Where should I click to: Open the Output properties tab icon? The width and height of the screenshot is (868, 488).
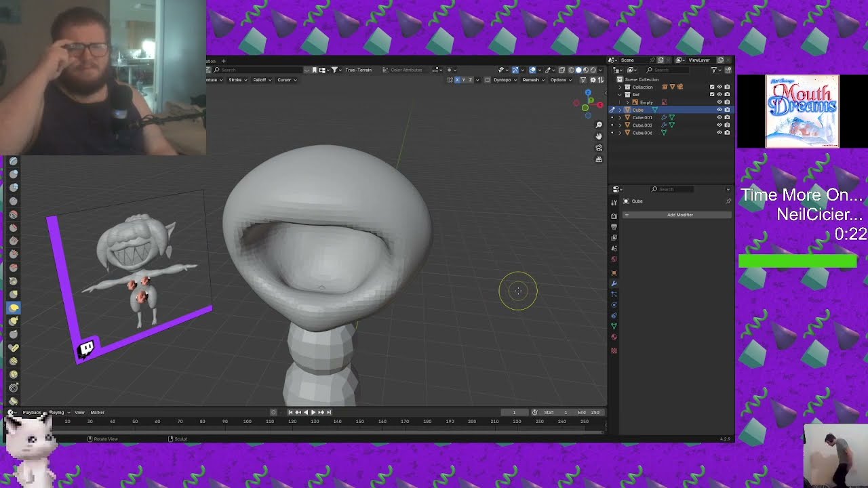[x=614, y=227]
